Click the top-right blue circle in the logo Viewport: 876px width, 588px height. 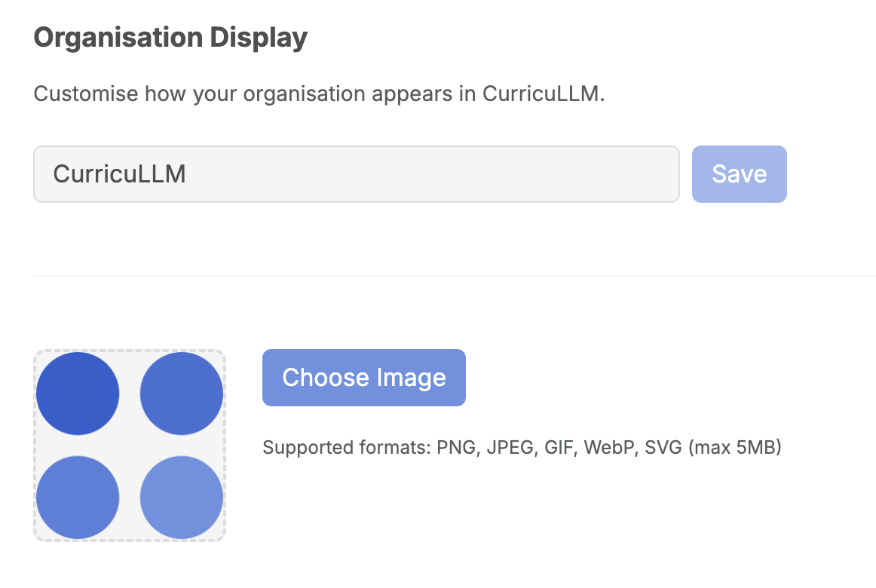(x=181, y=393)
